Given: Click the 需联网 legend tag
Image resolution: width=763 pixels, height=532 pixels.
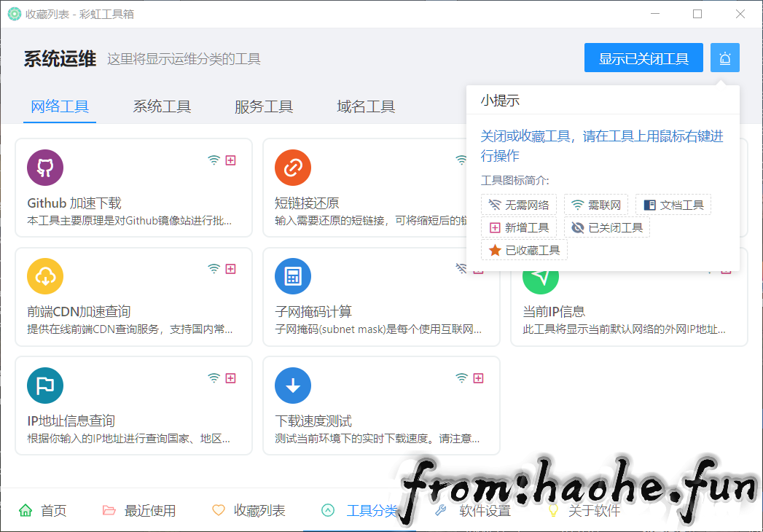Looking at the screenshot, I should pyautogui.click(x=596, y=205).
